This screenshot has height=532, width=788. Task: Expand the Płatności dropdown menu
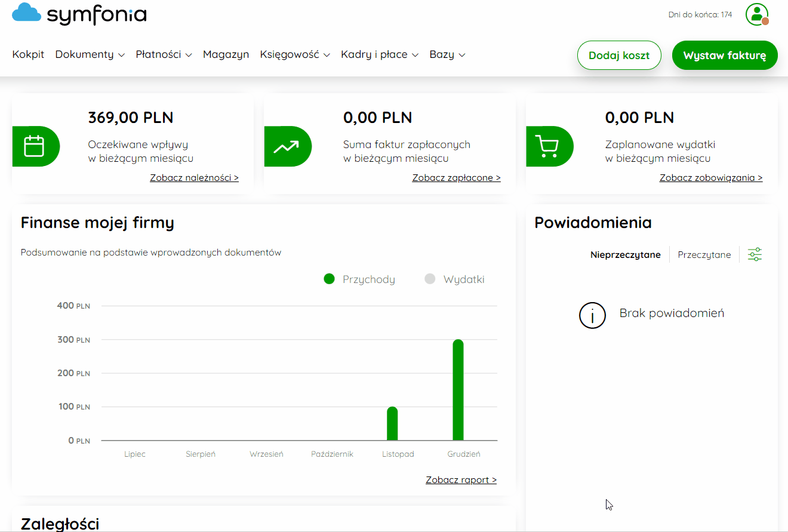(164, 54)
